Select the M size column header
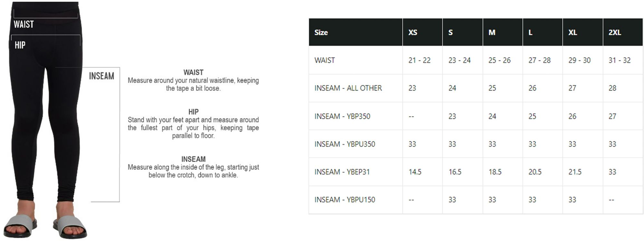644x241 pixels. [492, 33]
